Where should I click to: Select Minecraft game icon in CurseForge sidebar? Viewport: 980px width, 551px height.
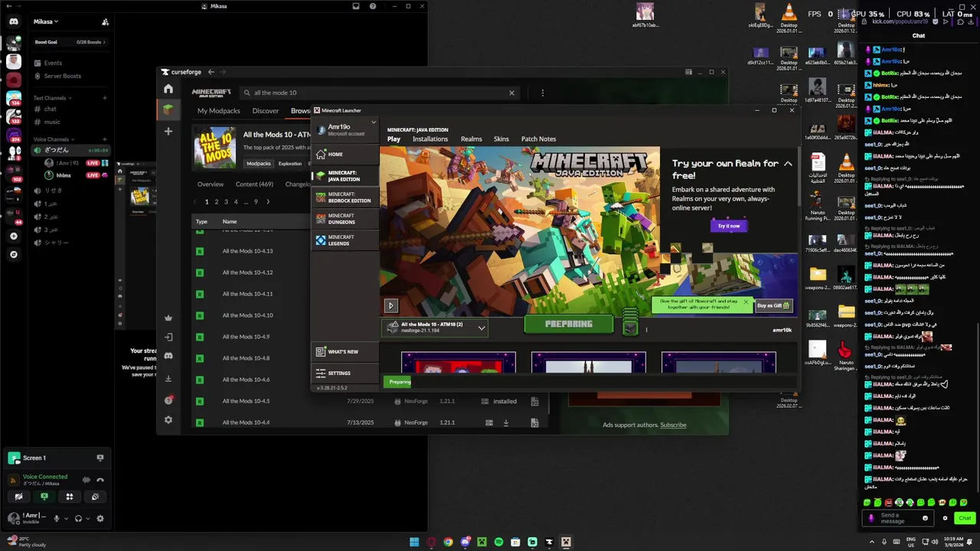coord(168,109)
